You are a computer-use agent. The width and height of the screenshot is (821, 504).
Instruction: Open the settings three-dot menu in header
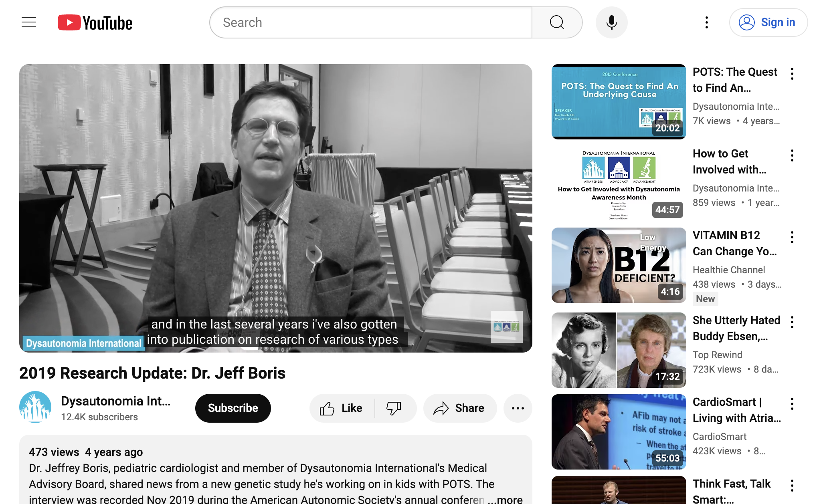pos(707,22)
